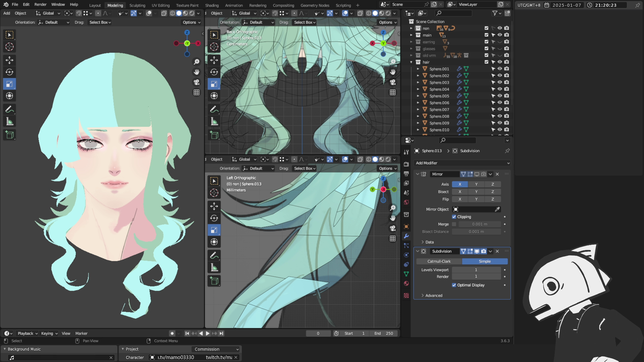Viewport: 644px width, 362px height.
Task: Click the End frame 250 field
Action: (384, 334)
